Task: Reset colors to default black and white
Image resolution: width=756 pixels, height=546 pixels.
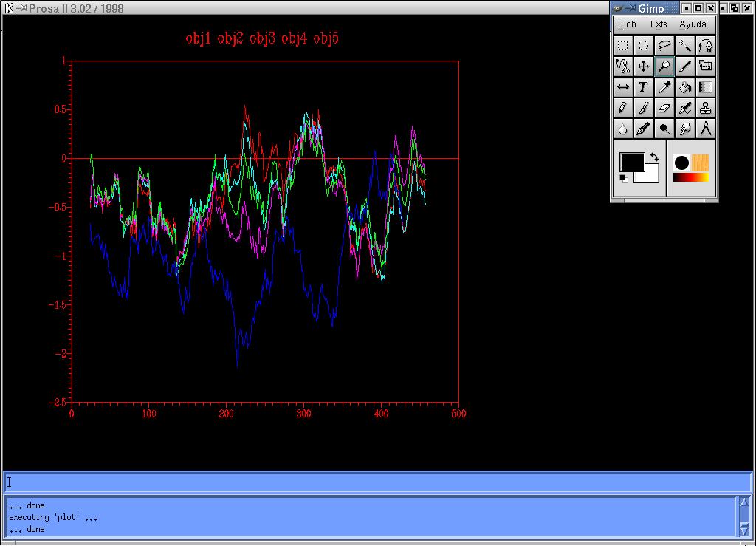Action: coord(624,179)
